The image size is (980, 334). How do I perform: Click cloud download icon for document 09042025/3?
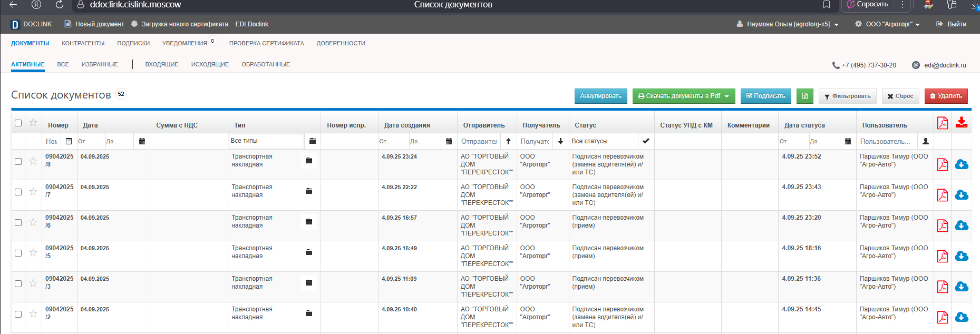pos(962,287)
